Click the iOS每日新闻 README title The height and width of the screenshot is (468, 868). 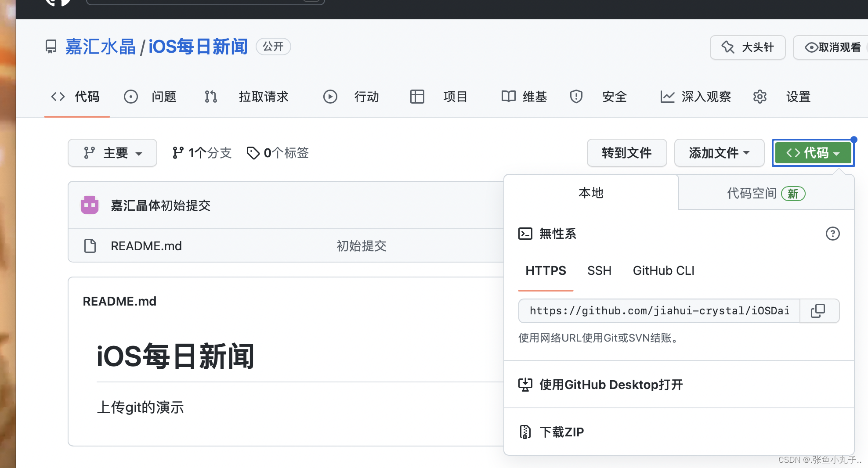pos(175,356)
